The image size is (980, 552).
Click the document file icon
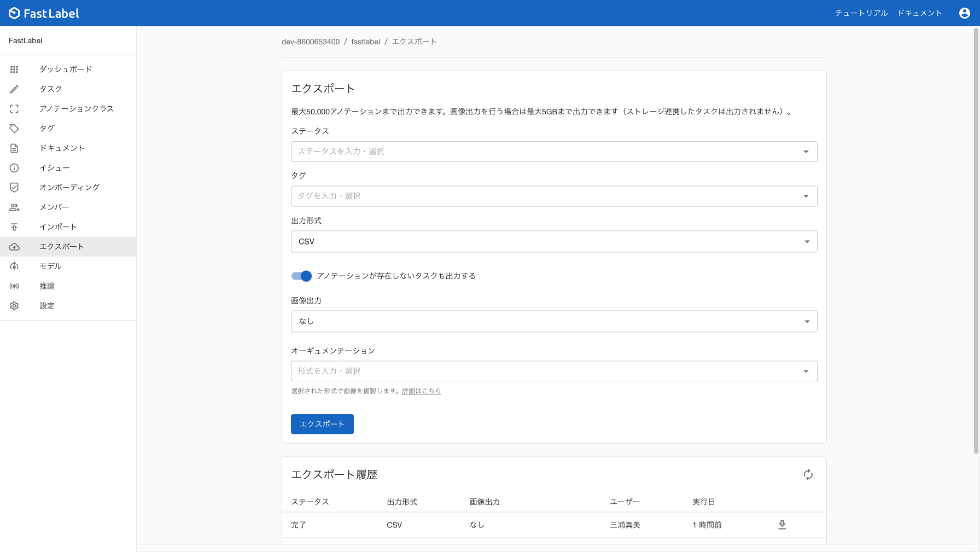click(14, 148)
